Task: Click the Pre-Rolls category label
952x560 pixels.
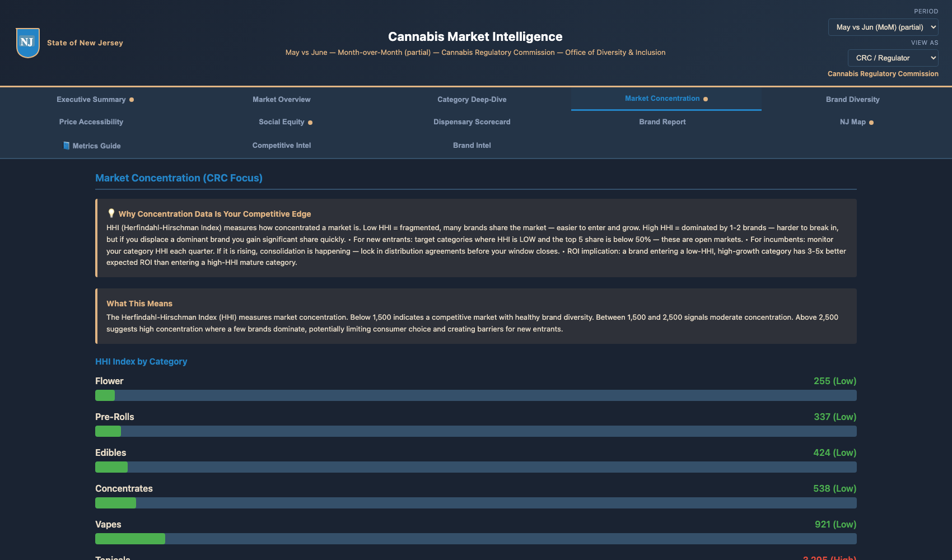Action: [115, 417]
